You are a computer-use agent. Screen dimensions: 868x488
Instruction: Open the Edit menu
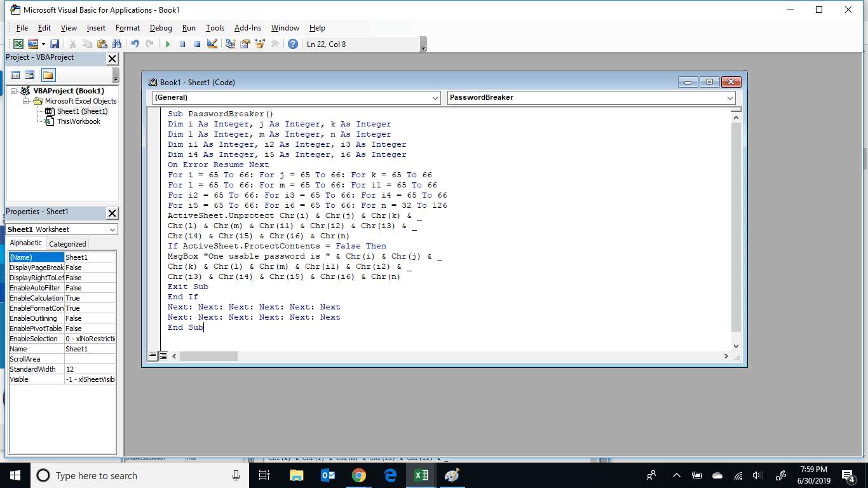click(44, 28)
